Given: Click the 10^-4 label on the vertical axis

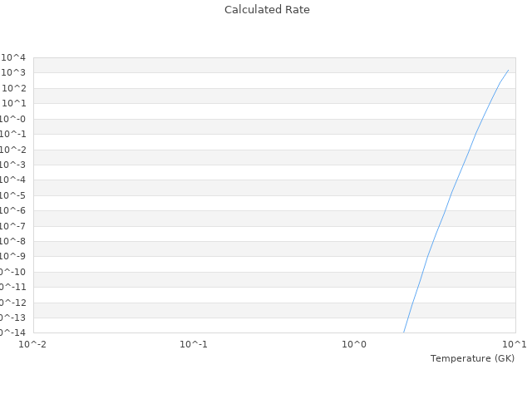Looking at the screenshot, I should (12, 180).
